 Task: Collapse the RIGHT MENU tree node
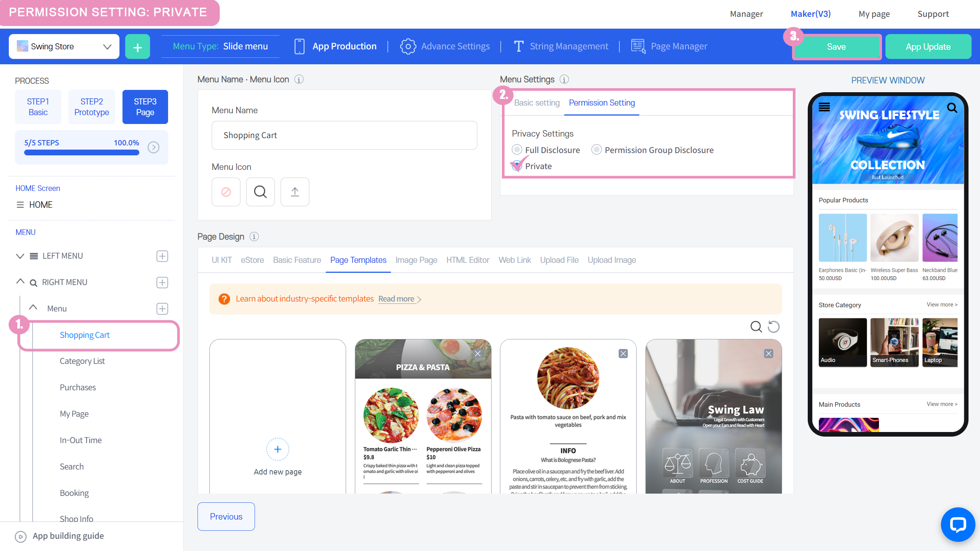(x=20, y=282)
